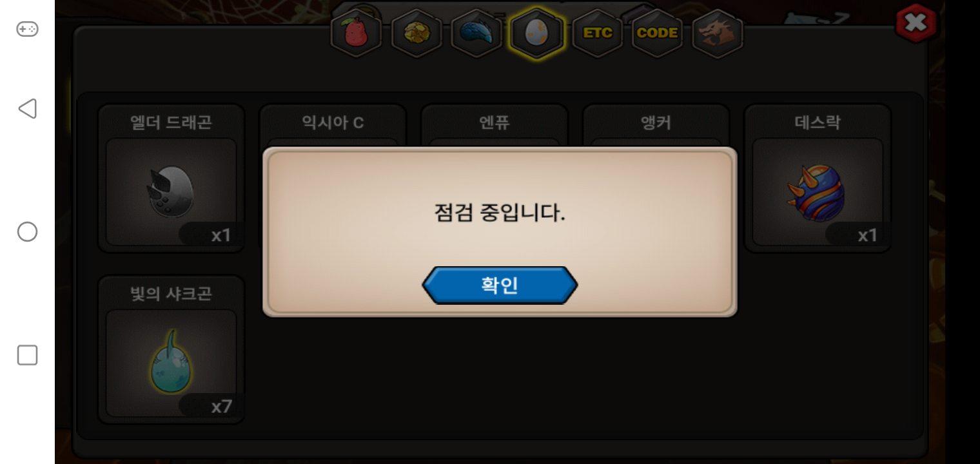Tap the 앵커 item slot title
Image resolution: width=980 pixels, height=464 pixels.
tap(656, 122)
